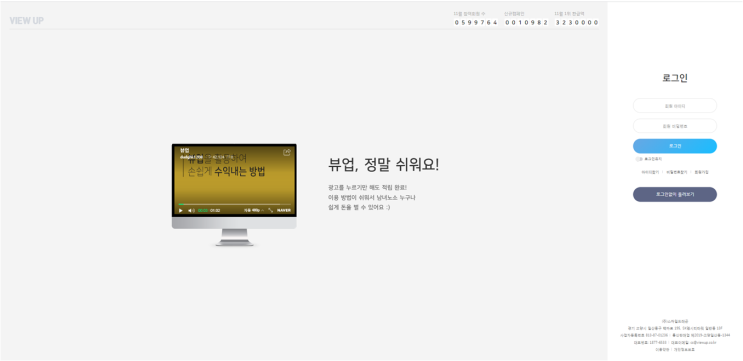The image size is (743, 361).
Task: Click the 로그인 heading text
Action: [x=675, y=78]
